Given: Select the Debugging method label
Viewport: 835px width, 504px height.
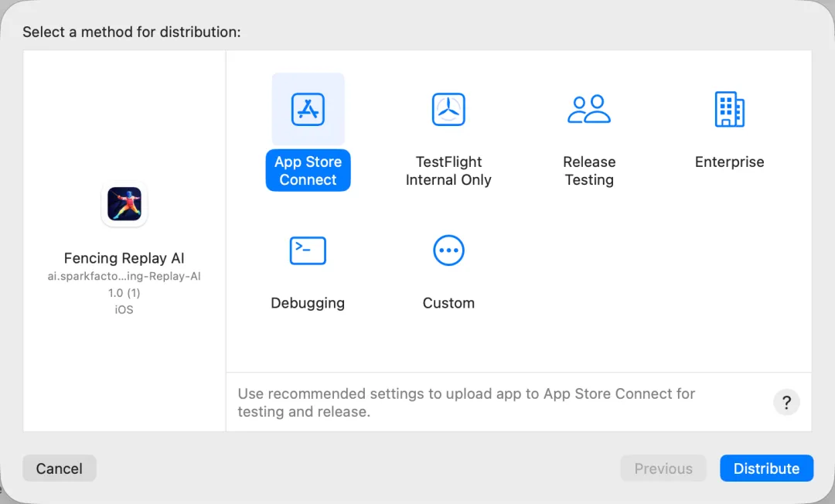Looking at the screenshot, I should (308, 303).
